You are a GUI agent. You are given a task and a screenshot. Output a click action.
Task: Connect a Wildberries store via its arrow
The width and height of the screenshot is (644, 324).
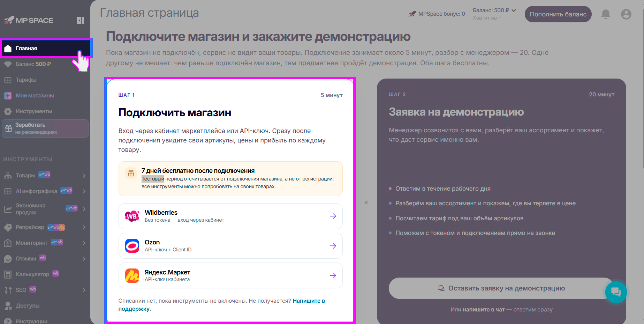333,216
